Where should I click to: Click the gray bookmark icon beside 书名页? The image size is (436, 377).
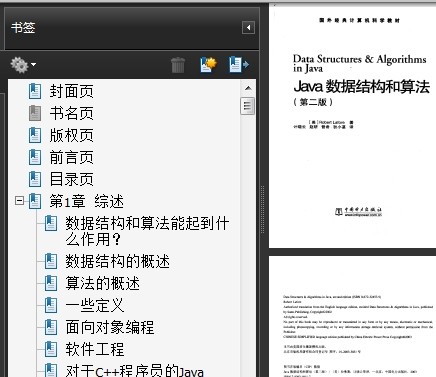point(35,113)
